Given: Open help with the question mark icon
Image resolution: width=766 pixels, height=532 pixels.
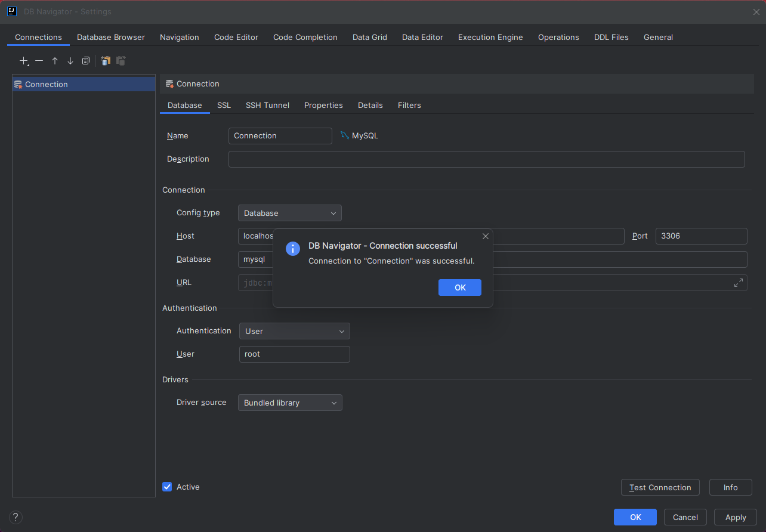Looking at the screenshot, I should pyautogui.click(x=16, y=517).
